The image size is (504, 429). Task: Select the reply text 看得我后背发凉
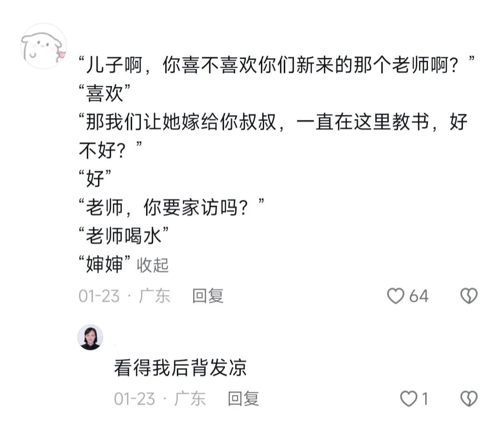[x=180, y=368]
